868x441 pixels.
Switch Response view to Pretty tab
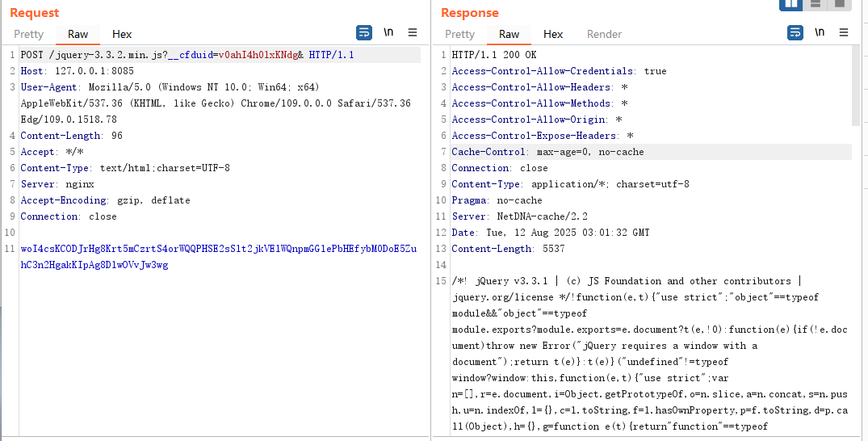pos(460,35)
